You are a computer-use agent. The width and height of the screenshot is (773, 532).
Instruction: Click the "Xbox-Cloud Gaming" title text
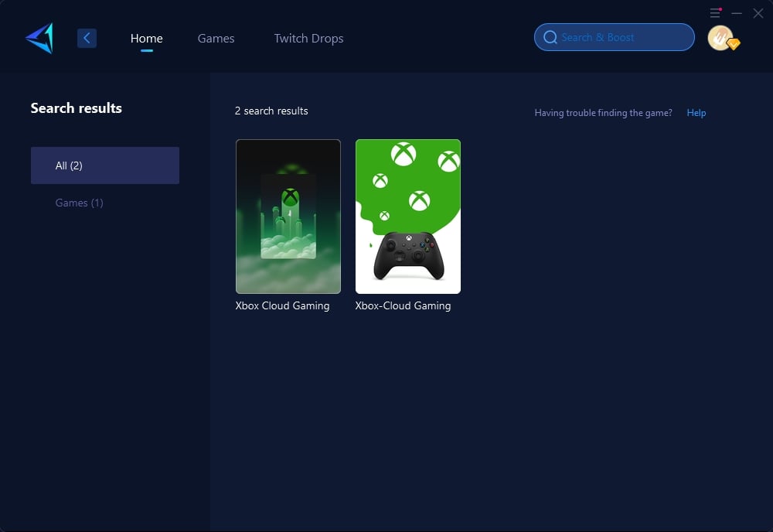click(x=403, y=305)
